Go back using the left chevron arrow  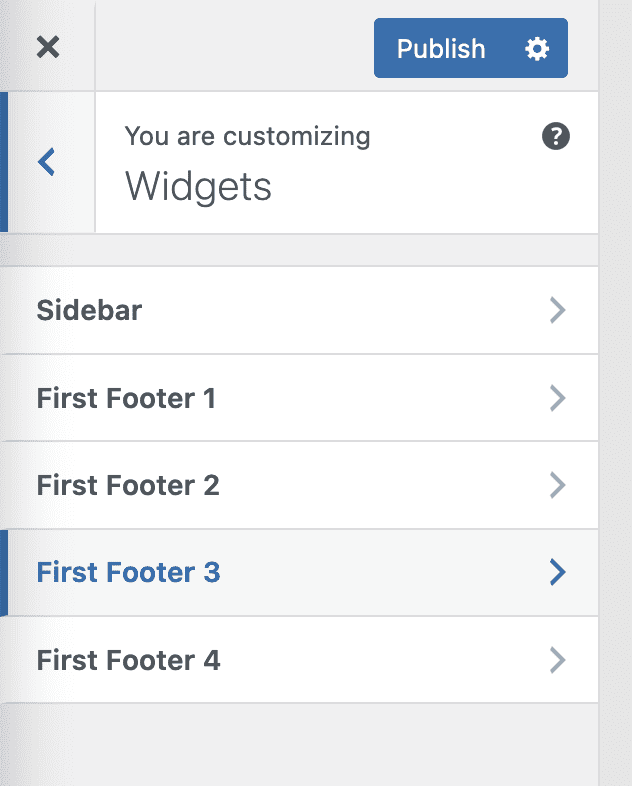pyautogui.click(x=47, y=162)
